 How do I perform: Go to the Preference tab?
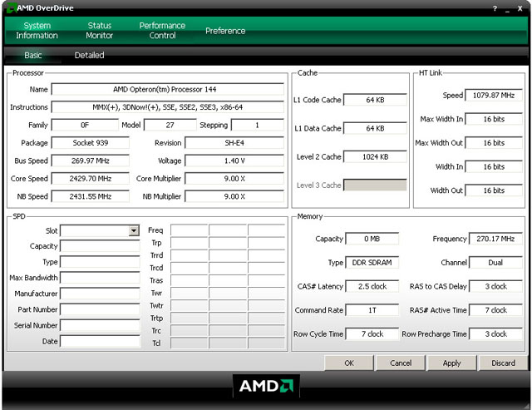point(225,31)
